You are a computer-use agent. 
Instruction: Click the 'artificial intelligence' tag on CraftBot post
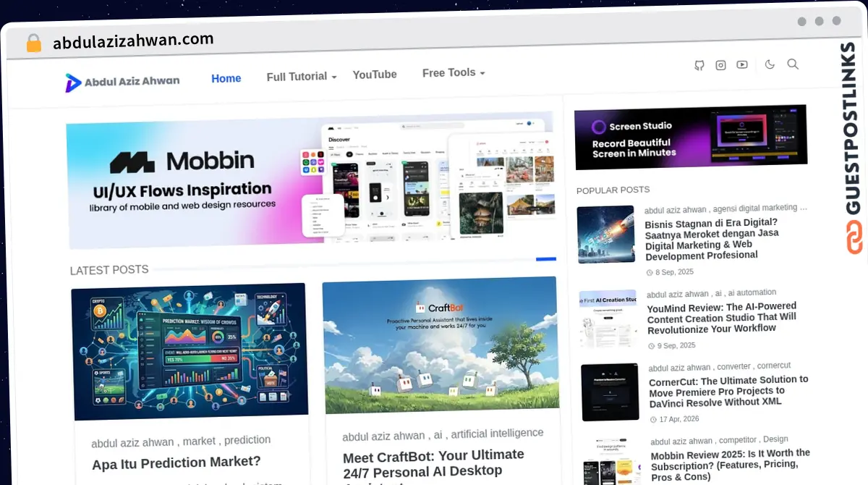point(497,434)
